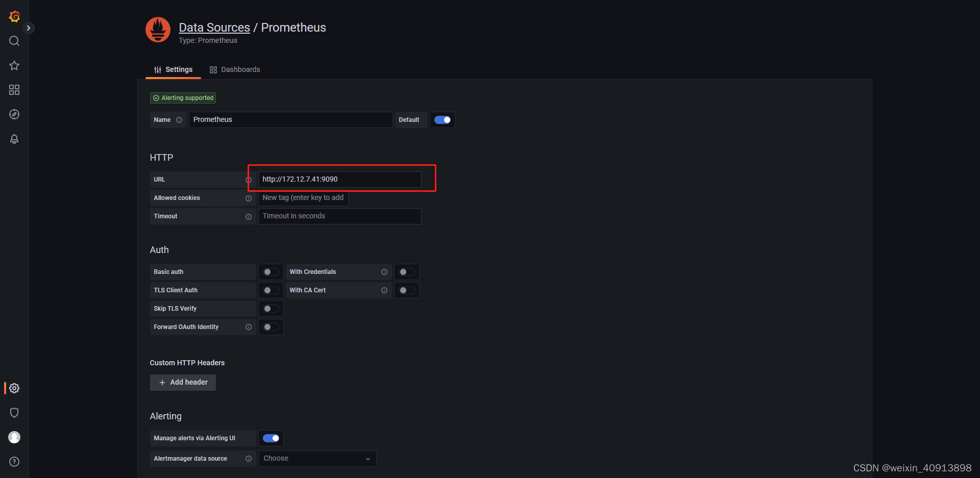Click the Custom HTTP Headers heading
The height and width of the screenshot is (478, 980).
pos(187,363)
